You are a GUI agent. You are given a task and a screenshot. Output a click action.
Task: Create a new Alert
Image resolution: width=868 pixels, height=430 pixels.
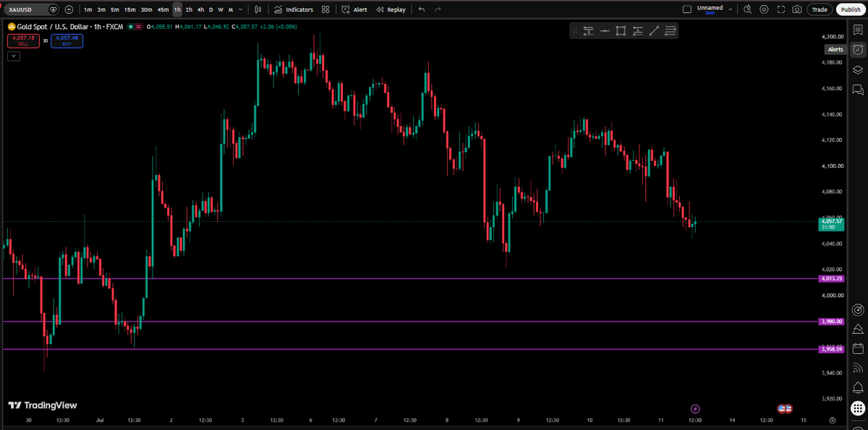pos(354,9)
